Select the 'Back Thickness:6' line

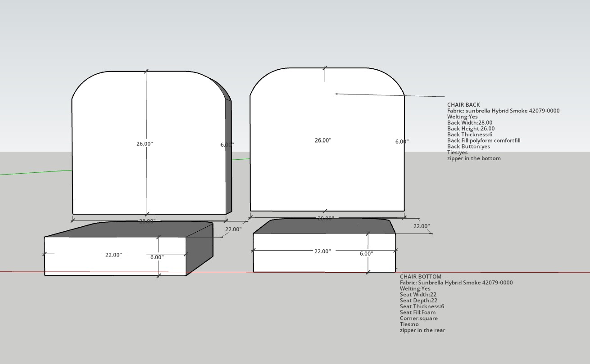470,134
